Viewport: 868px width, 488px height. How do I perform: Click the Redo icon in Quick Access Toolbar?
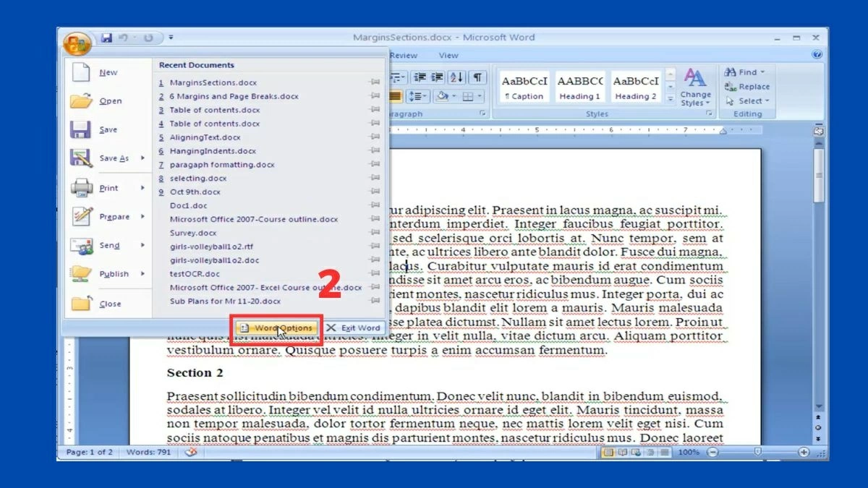[149, 38]
